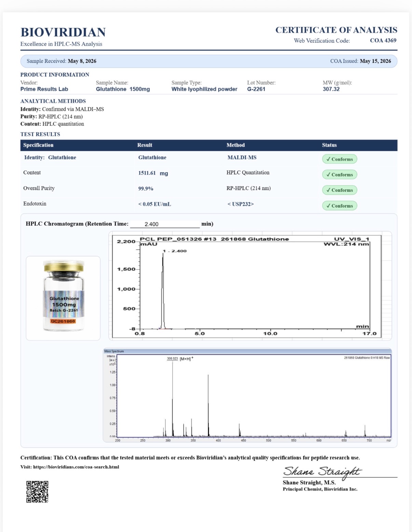The image size is (412, 532).
Task: Click the endotoxin result < 0.05 EU/mL
Action: (x=154, y=204)
